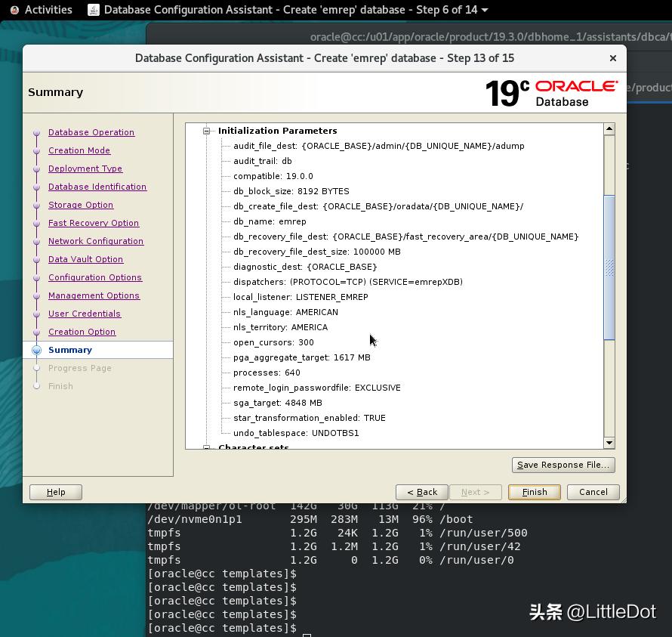Jump to Management Options step

point(94,295)
